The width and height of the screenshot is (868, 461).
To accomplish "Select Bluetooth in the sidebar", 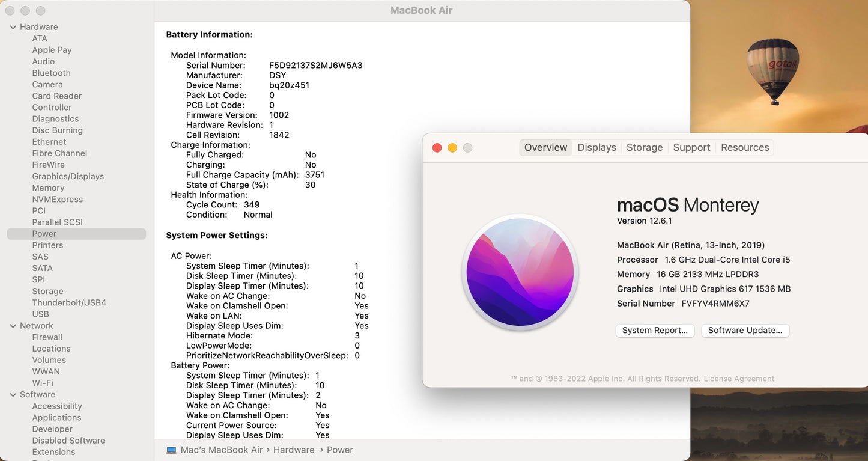I will pyautogui.click(x=51, y=73).
